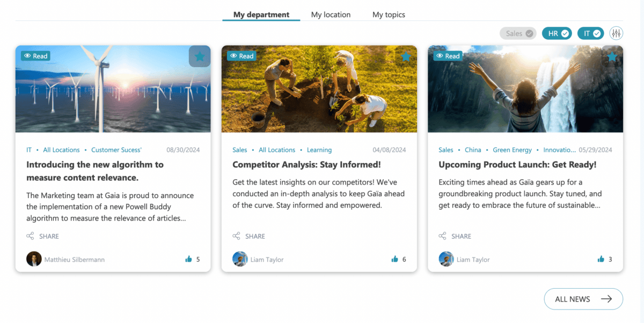Star the Competitor Analysis article

click(x=406, y=56)
